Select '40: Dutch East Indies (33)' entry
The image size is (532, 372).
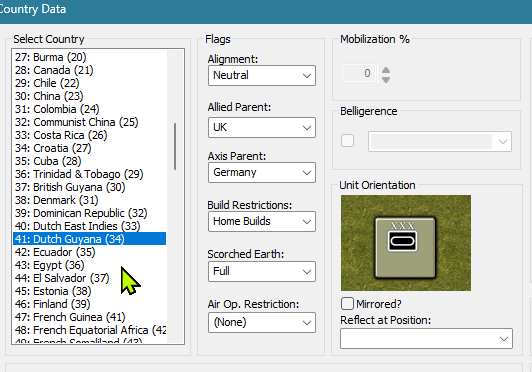[90, 226]
